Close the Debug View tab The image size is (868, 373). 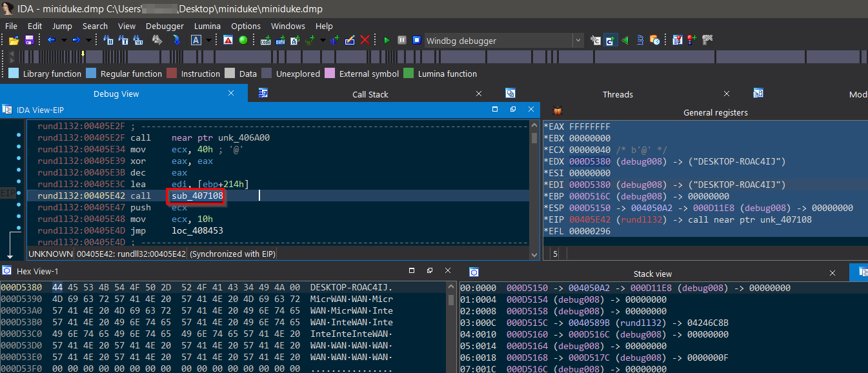tap(232, 94)
